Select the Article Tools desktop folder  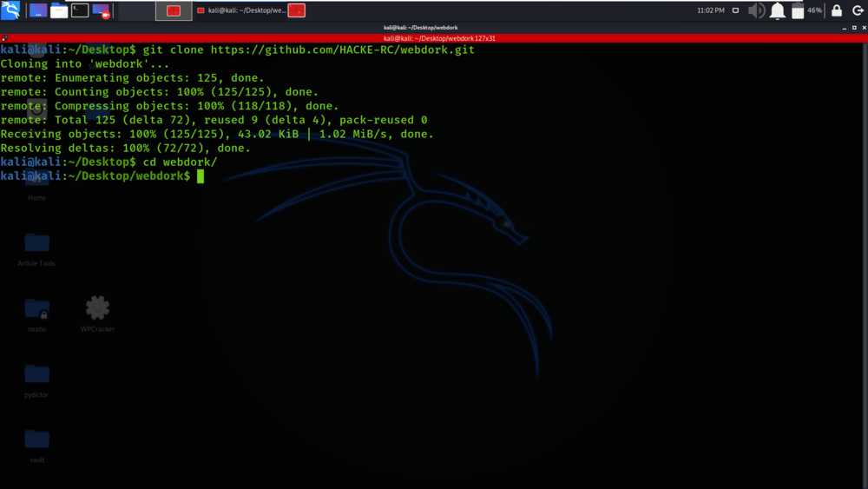(x=36, y=249)
